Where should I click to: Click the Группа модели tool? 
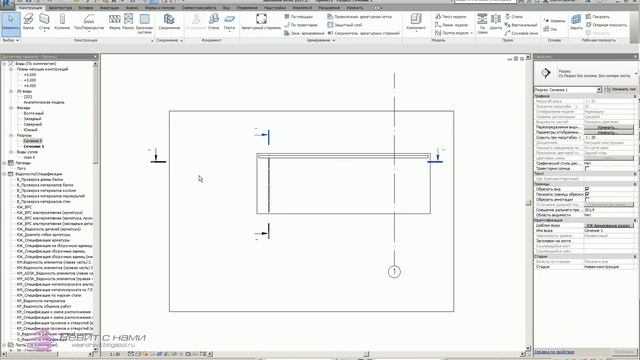click(453, 33)
